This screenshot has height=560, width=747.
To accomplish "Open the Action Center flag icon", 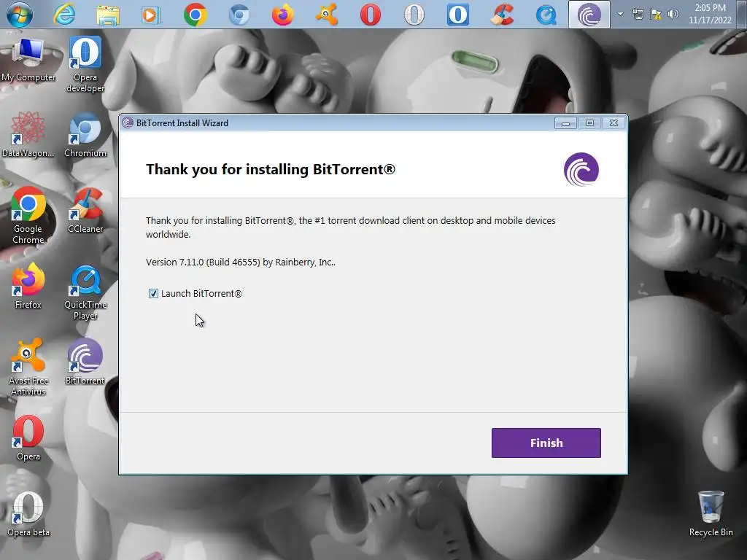I will click(x=656, y=14).
